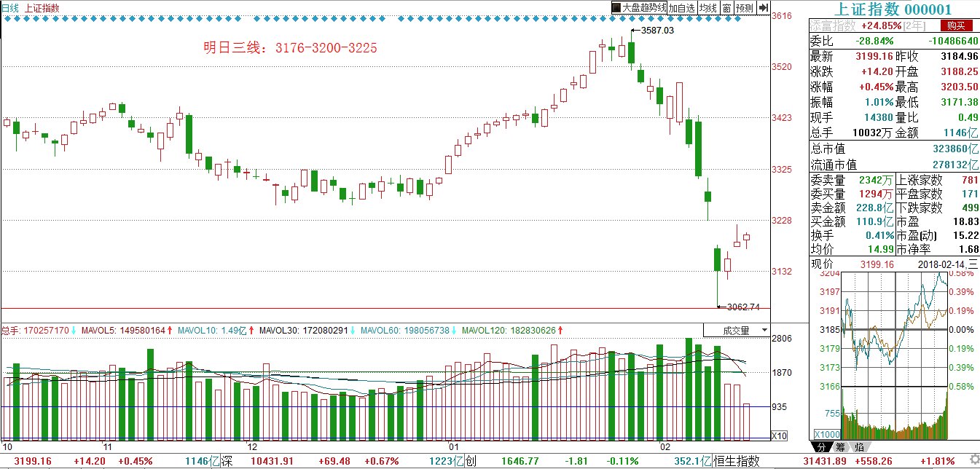Viewport: 980px width, 469px height.
Task: Click the 恒生指数 change +1.81%
Action: pyautogui.click(x=936, y=462)
